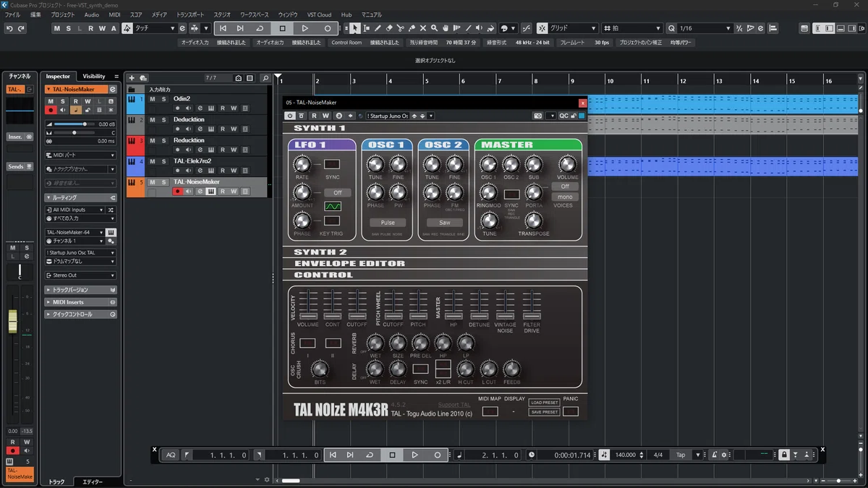Click the SAVE PRESET button

pos(544,412)
